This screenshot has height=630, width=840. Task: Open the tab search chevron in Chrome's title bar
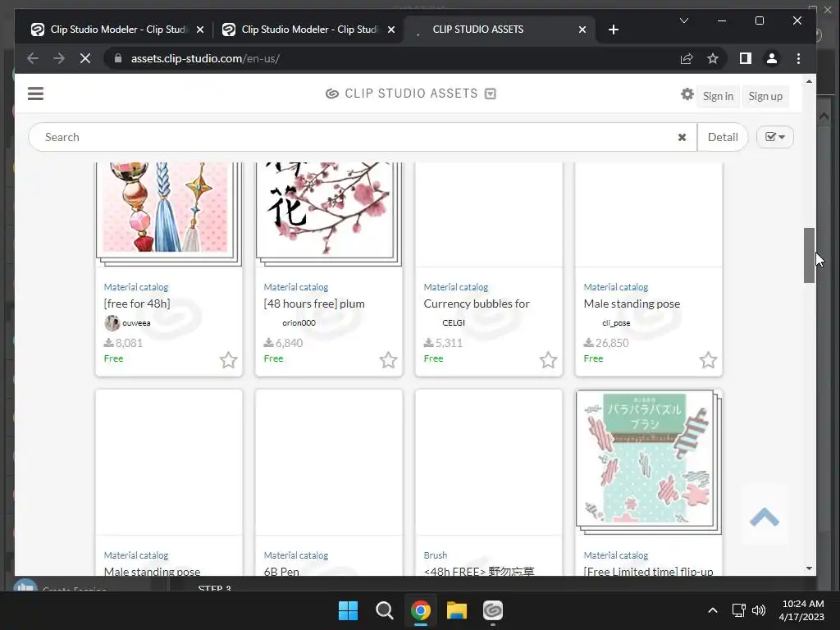pos(684,21)
